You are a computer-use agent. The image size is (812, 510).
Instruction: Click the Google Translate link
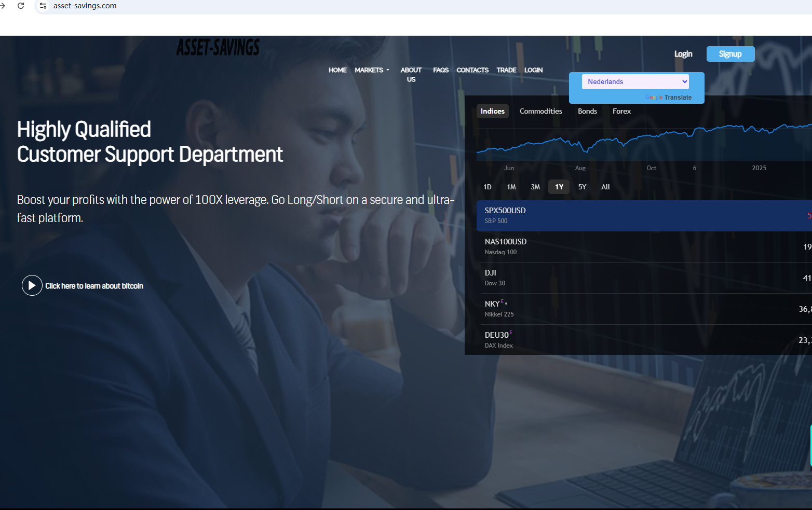669,97
